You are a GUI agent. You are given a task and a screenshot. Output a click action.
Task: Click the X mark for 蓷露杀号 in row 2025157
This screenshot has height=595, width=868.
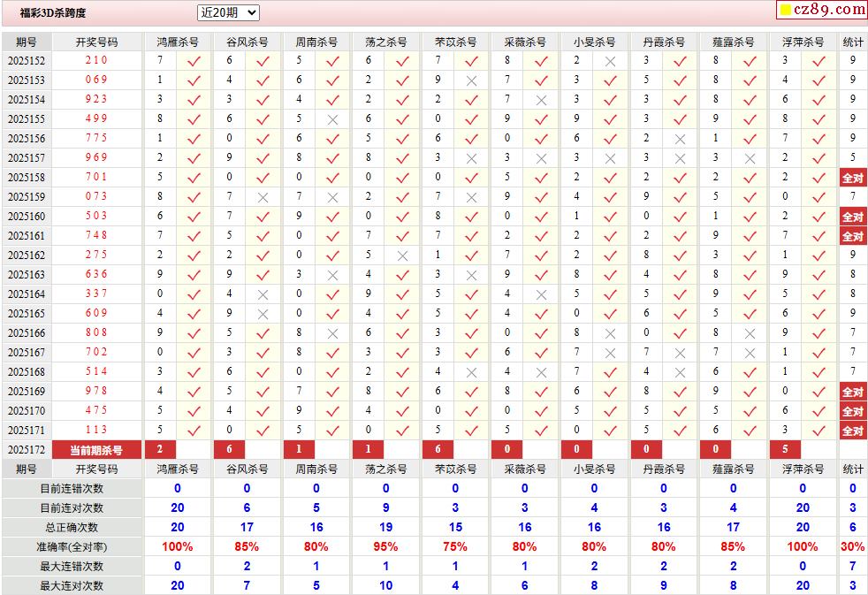(x=750, y=159)
